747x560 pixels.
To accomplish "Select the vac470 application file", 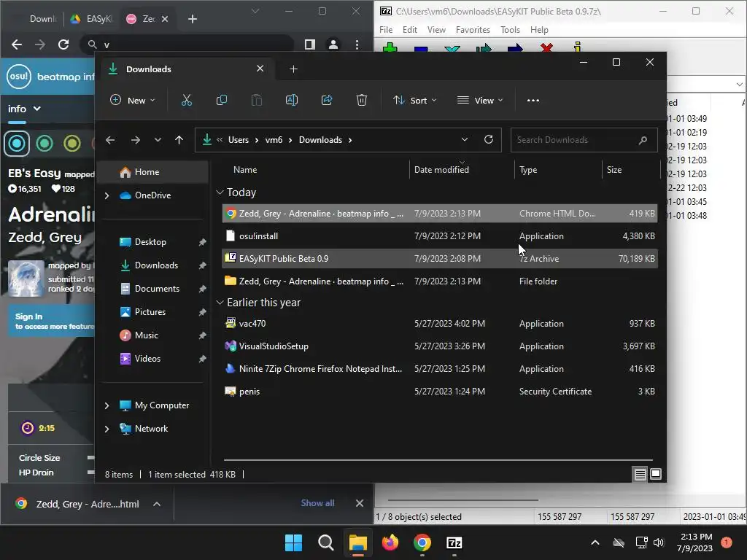I will pos(440,324).
